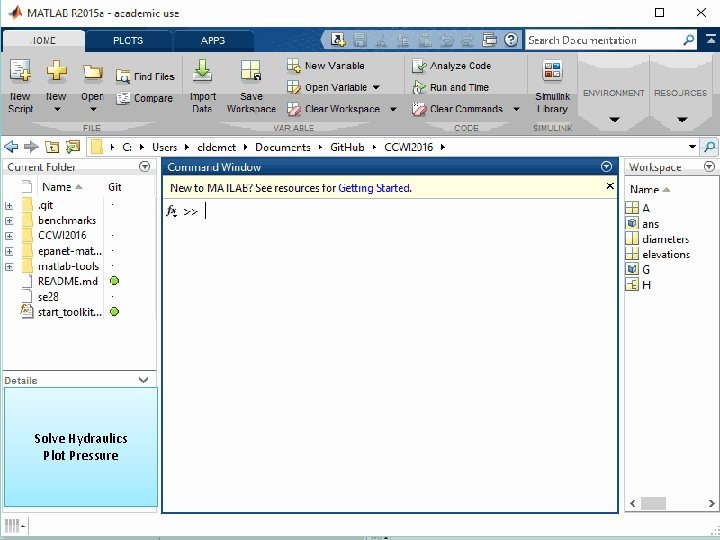Dismiss the Getting Started banner
This screenshot has width=720, height=540.
point(610,186)
